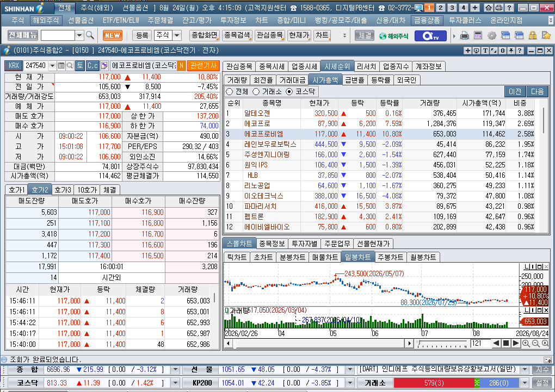Click the monitor icon in top title bar
Viewport: 555px width, 392px height.
click(418, 8)
